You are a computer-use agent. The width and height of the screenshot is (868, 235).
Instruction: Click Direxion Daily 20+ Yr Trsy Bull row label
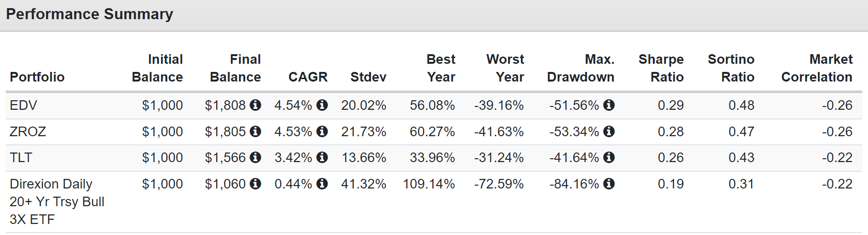pos(57,201)
